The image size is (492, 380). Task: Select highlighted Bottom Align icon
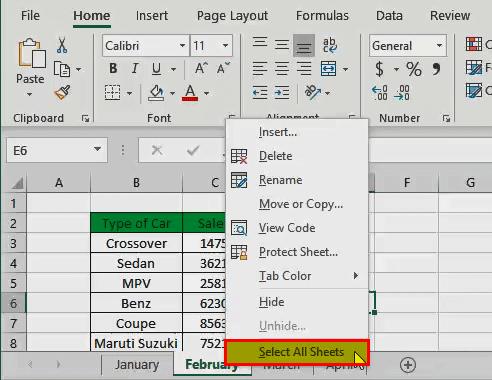click(x=304, y=45)
